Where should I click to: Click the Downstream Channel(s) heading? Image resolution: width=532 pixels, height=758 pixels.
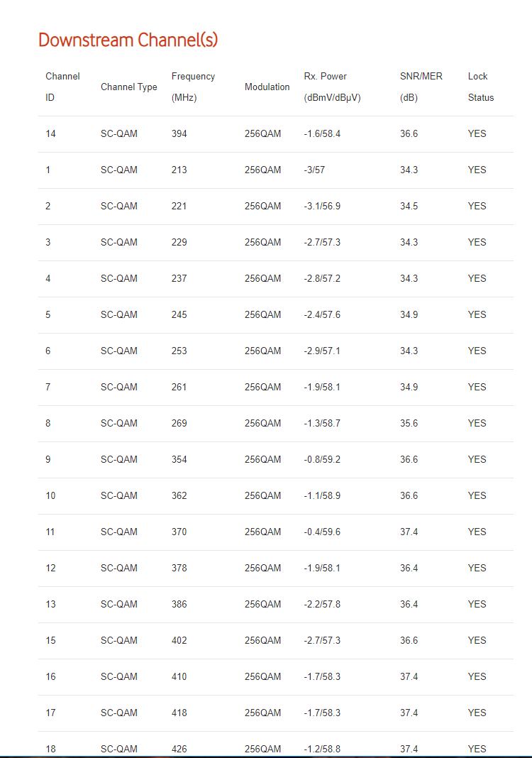click(x=128, y=40)
